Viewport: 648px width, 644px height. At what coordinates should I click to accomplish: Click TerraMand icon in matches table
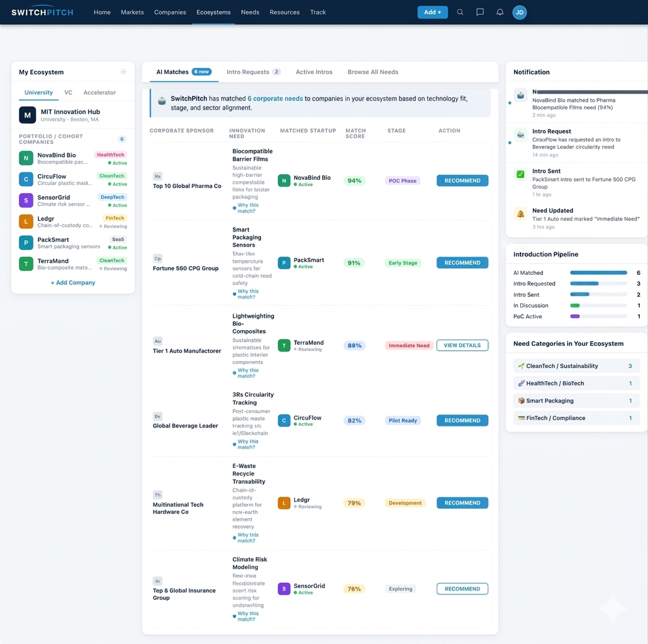coord(284,345)
